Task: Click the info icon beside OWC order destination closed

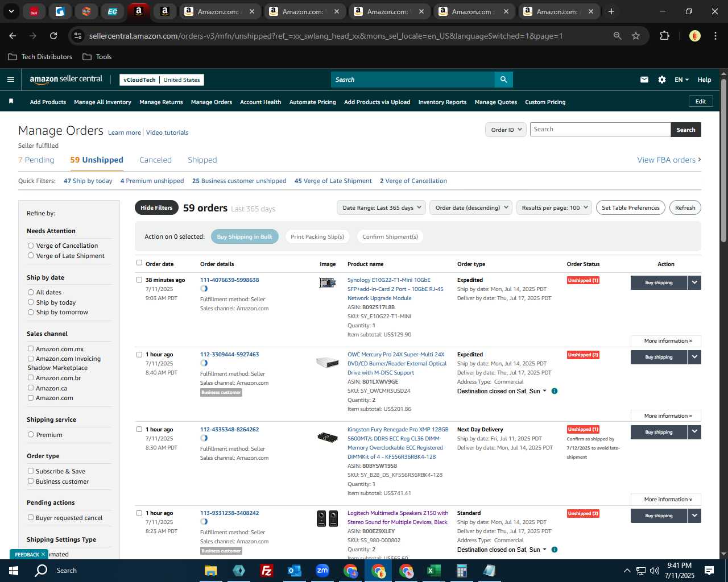Action: [555, 391]
